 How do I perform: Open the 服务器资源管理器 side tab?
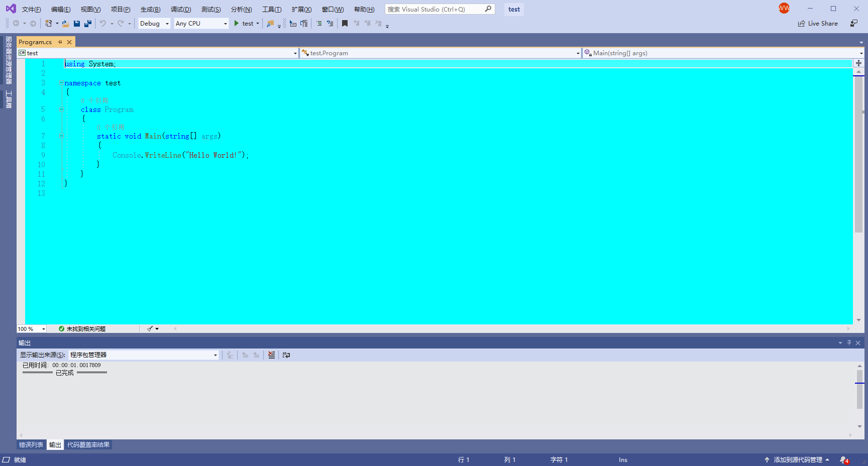point(9,60)
